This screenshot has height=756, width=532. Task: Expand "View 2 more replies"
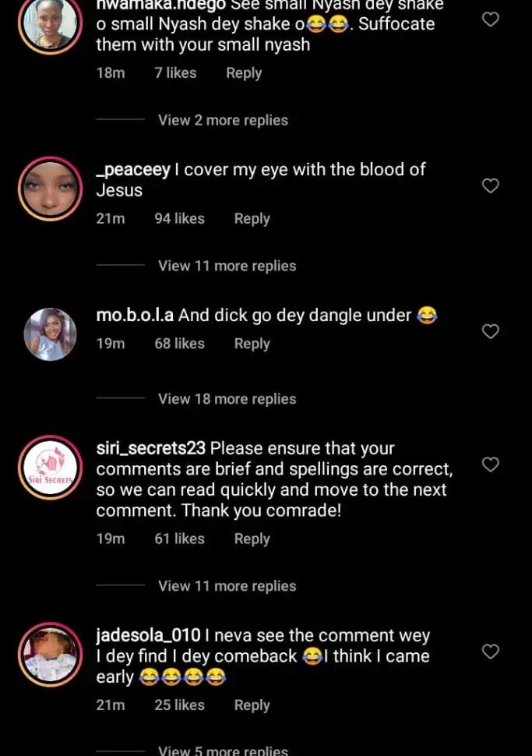[223, 120]
